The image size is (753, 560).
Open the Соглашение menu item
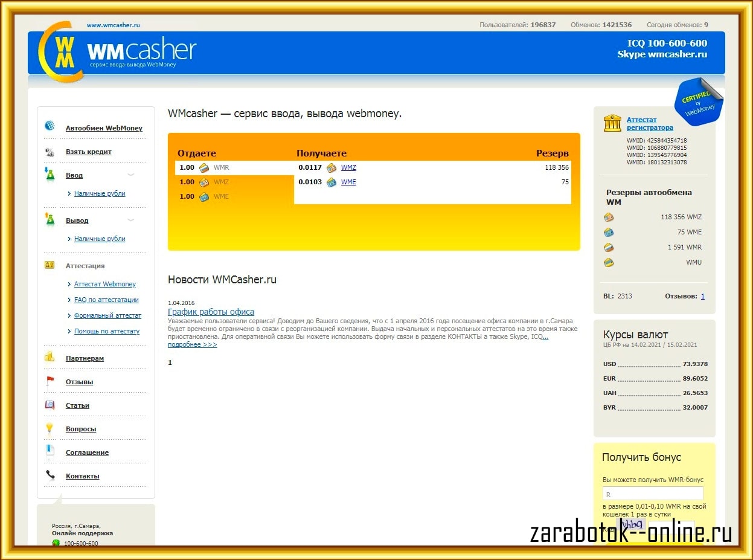pos(87,452)
